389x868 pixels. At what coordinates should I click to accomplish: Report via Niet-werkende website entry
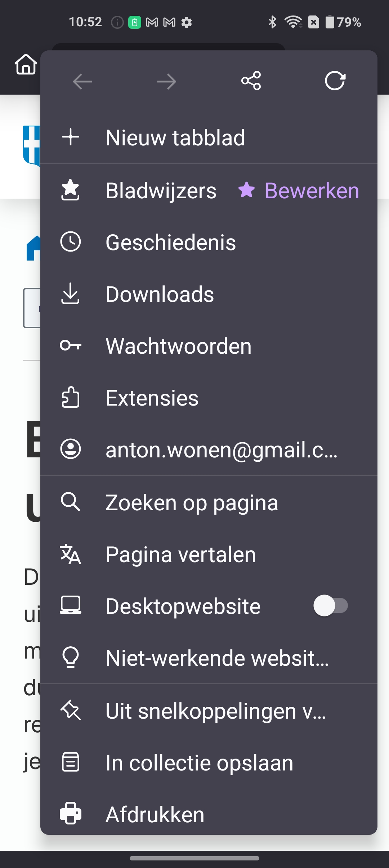[x=217, y=658]
